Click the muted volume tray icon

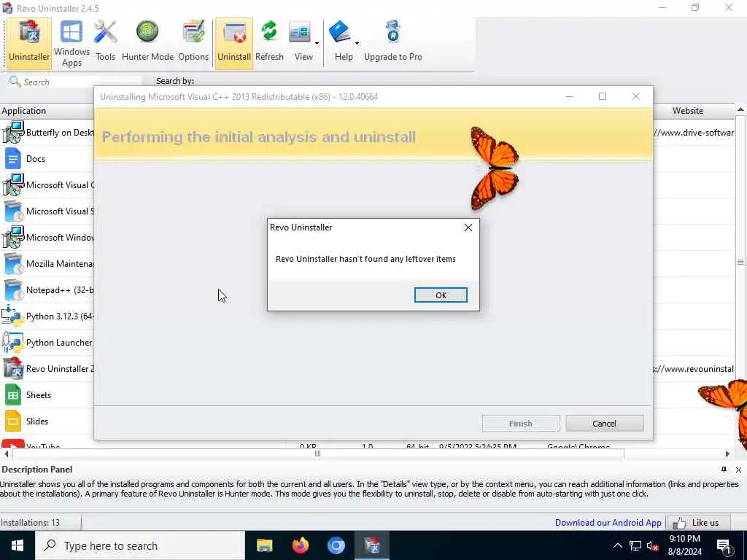(x=652, y=545)
